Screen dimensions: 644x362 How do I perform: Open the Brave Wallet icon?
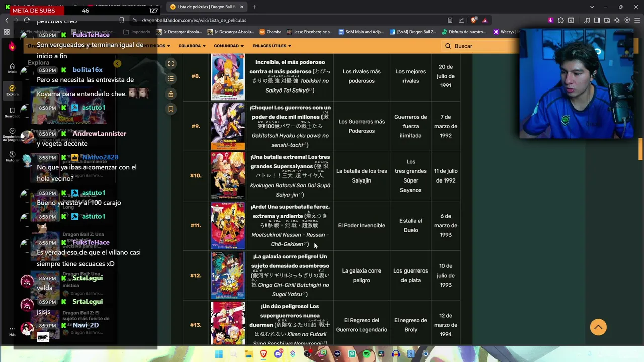(607, 20)
